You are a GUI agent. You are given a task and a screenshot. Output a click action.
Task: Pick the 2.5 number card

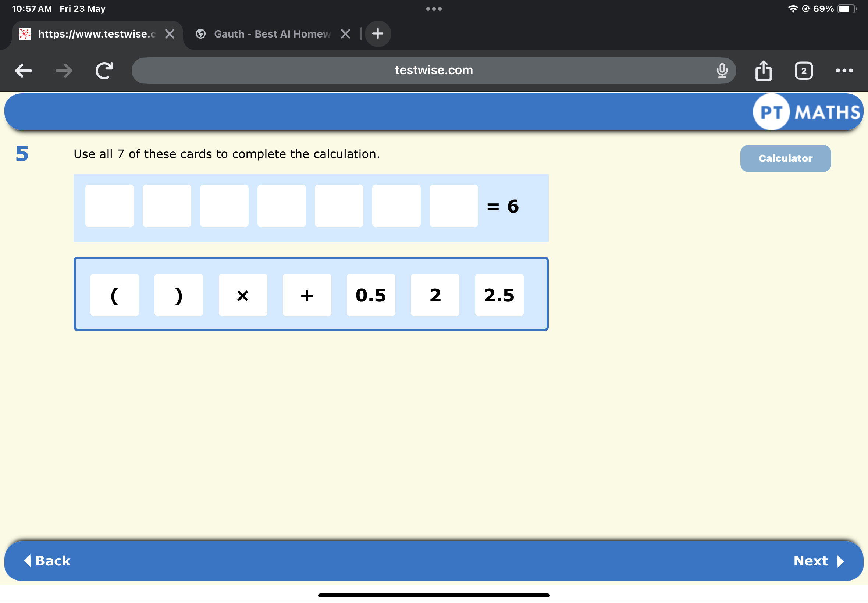[499, 295]
